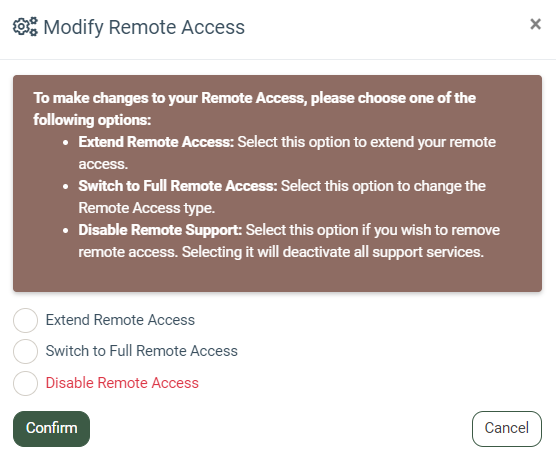Close the Modify Remote Access dialog with X
The height and width of the screenshot is (462, 556).
[x=535, y=24]
